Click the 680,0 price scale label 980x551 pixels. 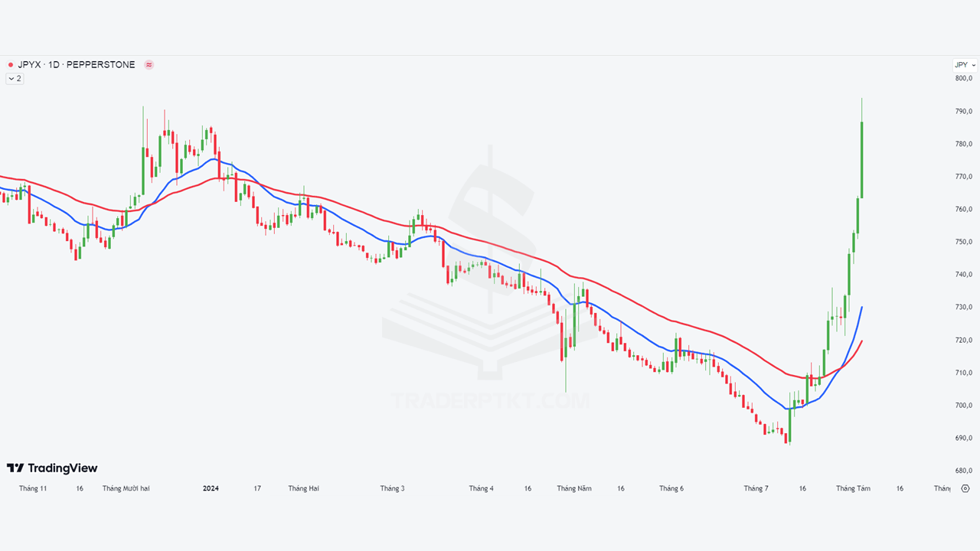click(964, 471)
